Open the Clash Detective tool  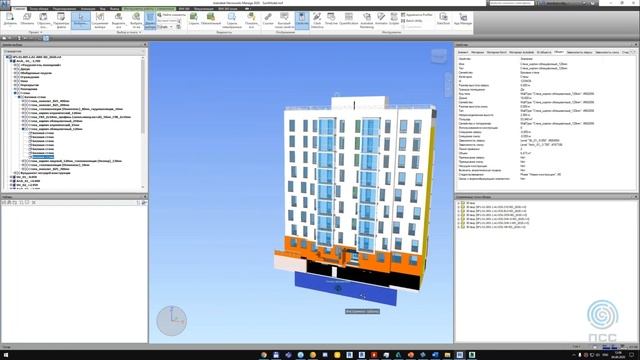point(317,20)
